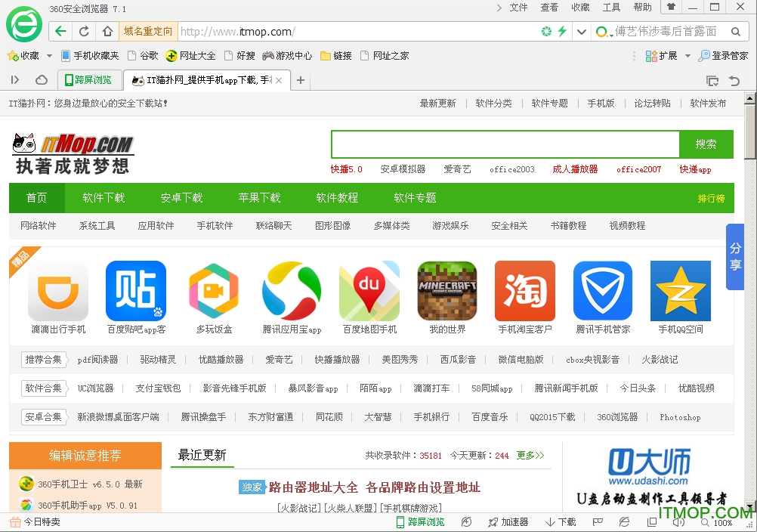
Task: Open the Minecraft 我的世界 icon
Action: click(x=447, y=291)
